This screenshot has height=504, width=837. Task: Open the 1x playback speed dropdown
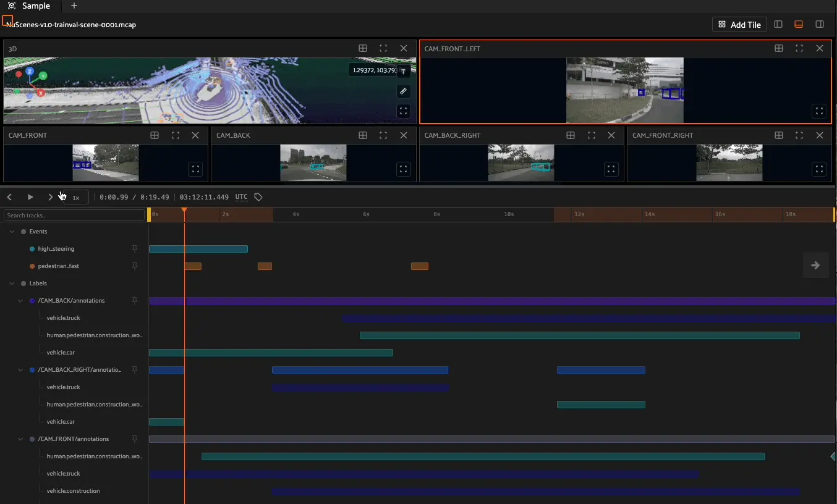point(76,198)
